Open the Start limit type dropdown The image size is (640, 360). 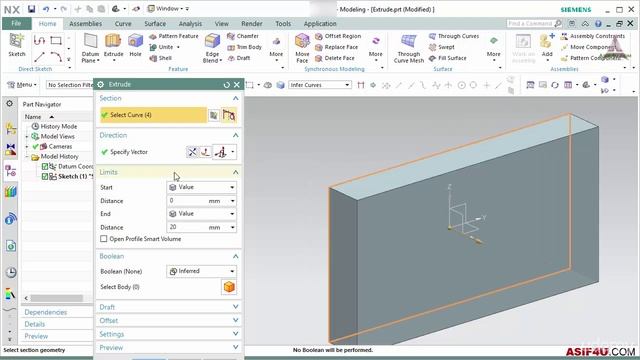pos(202,187)
